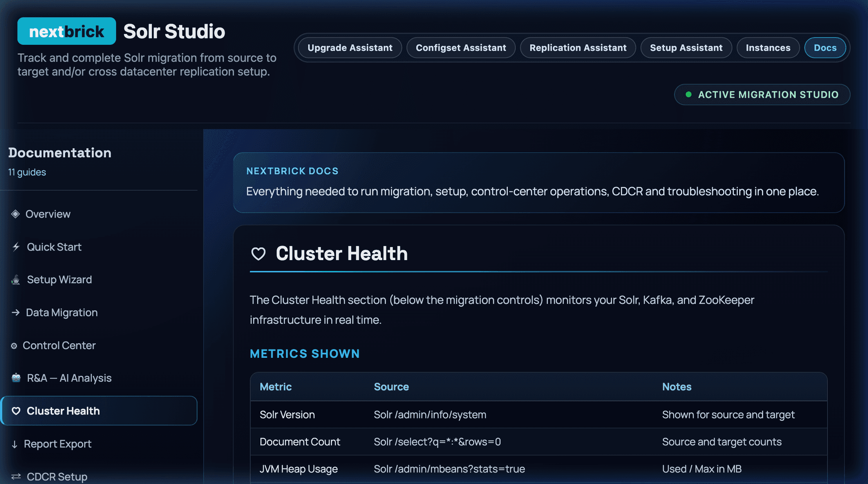Click 'Source and target counts' note
Image resolution: width=868 pixels, height=484 pixels.
[722, 442]
